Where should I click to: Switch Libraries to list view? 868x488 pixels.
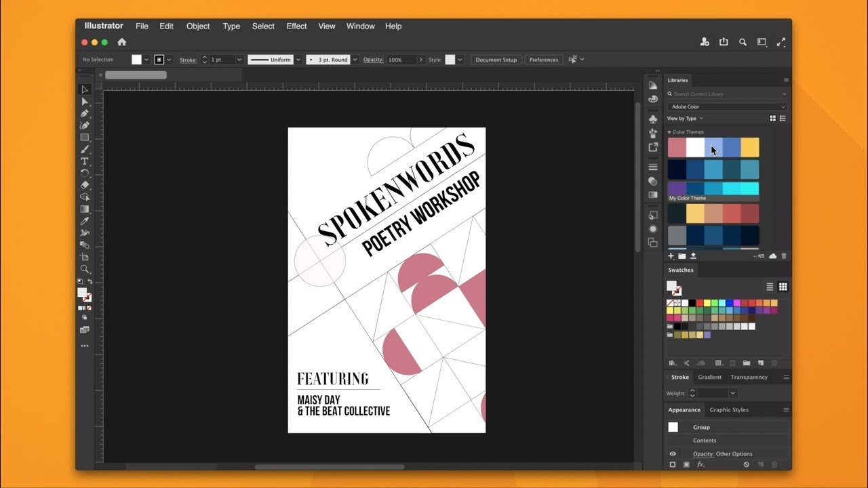coord(783,119)
